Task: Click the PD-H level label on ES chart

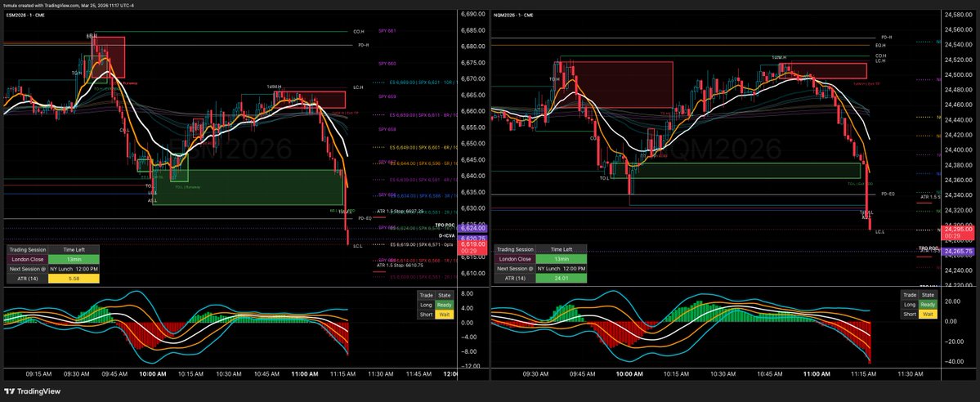Action: tap(363, 45)
